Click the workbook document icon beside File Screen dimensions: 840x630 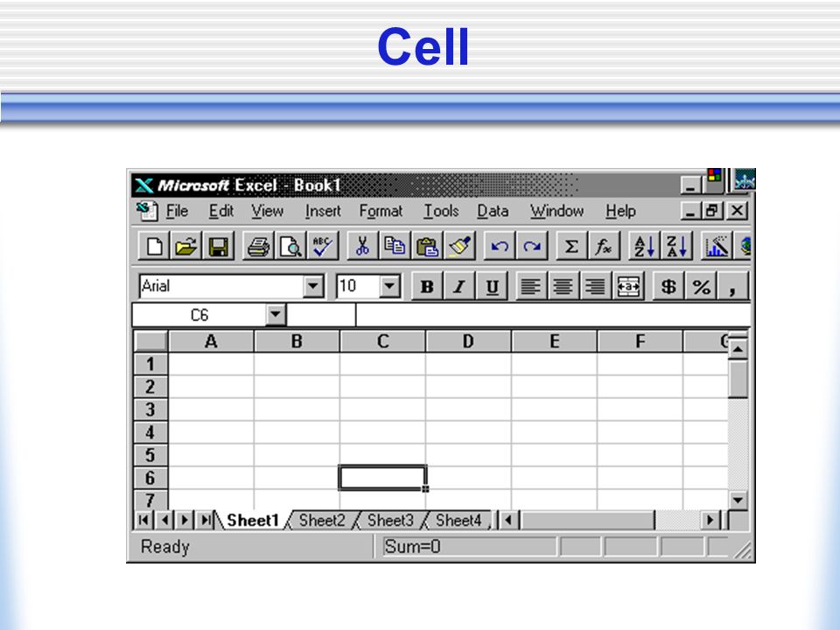click(147, 211)
